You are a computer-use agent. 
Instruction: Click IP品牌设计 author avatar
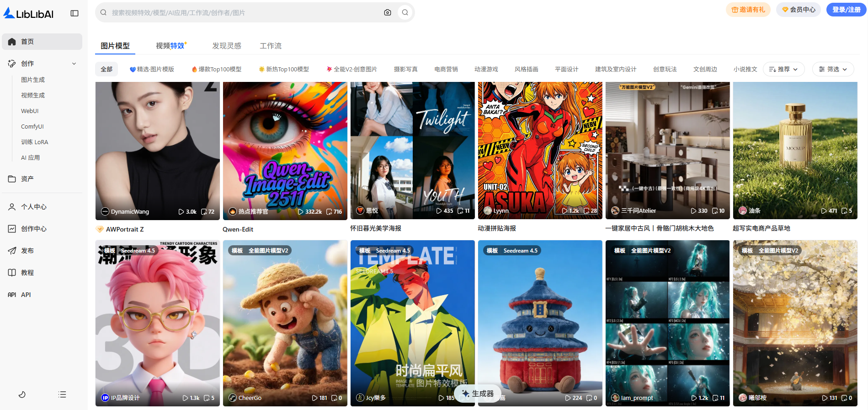(105, 398)
